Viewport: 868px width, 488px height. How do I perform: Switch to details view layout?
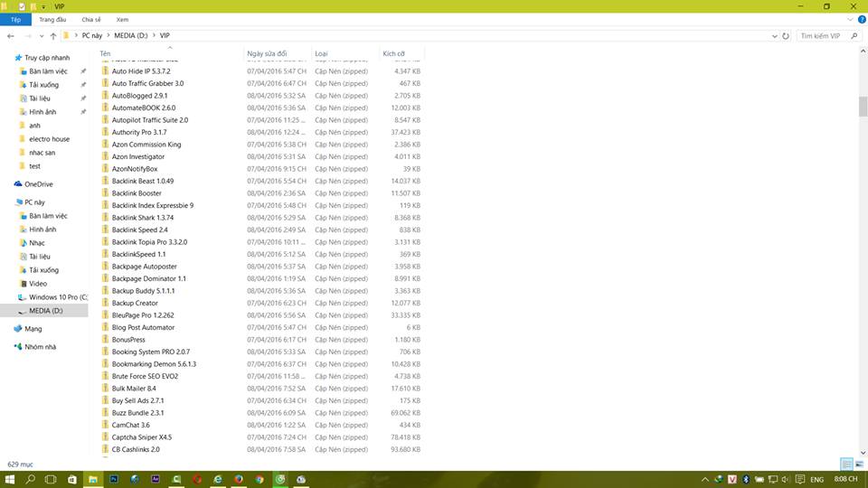pyautogui.click(x=846, y=465)
